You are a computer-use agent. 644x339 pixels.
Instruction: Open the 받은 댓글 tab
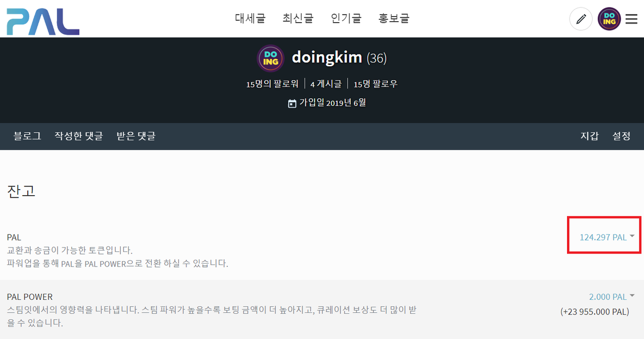coord(136,136)
